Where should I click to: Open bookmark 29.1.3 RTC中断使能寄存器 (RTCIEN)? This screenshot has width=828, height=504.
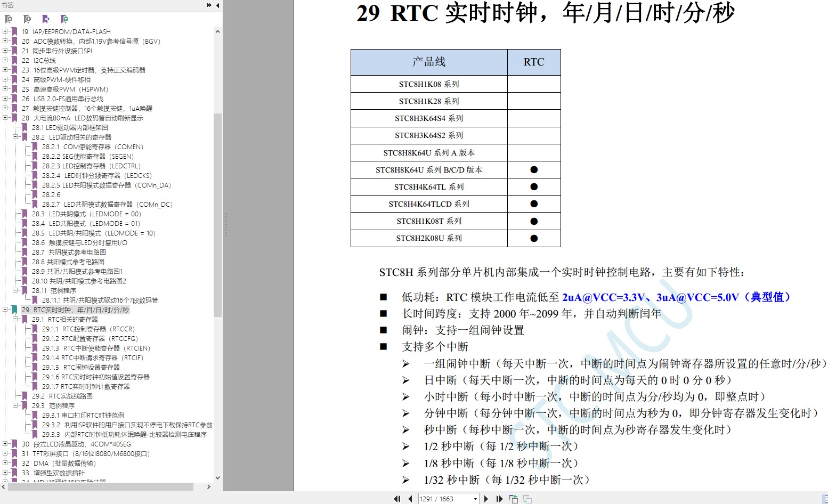(96, 348)
